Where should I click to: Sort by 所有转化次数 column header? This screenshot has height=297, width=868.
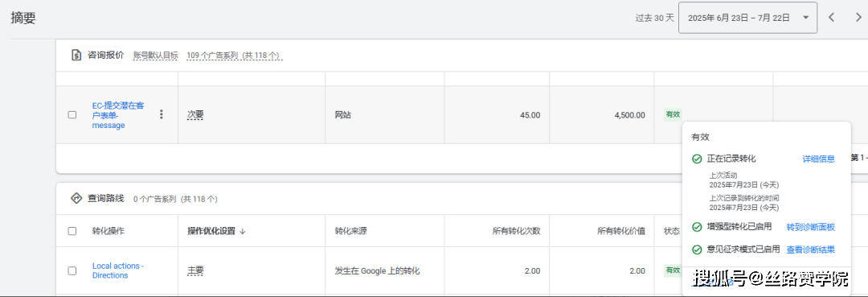(x=517, y=231)
